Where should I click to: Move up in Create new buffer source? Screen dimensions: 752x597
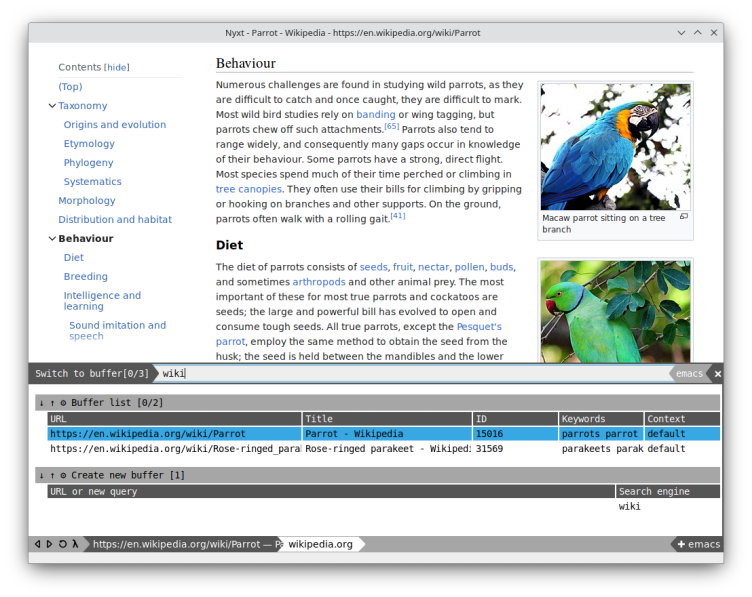tap(52, 476)
